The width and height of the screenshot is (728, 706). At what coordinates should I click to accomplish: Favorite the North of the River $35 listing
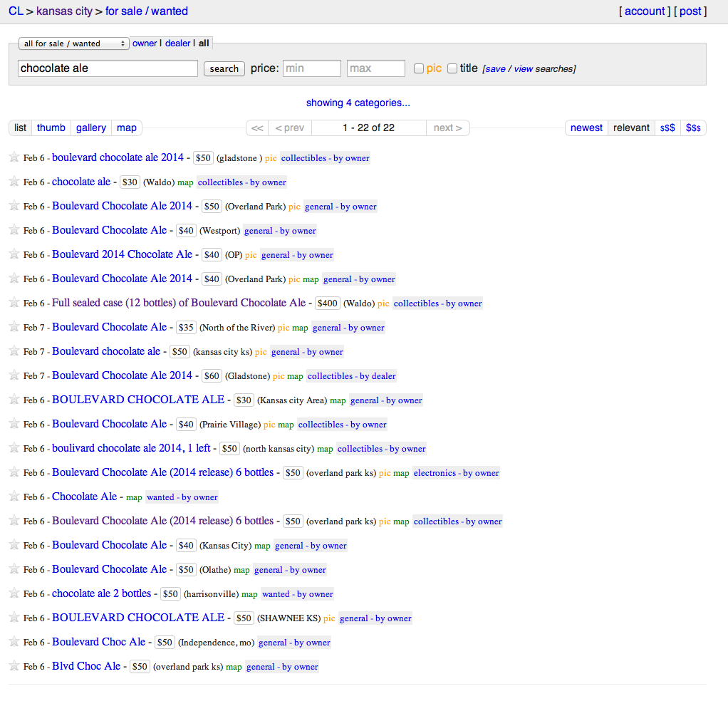[14, 327]
